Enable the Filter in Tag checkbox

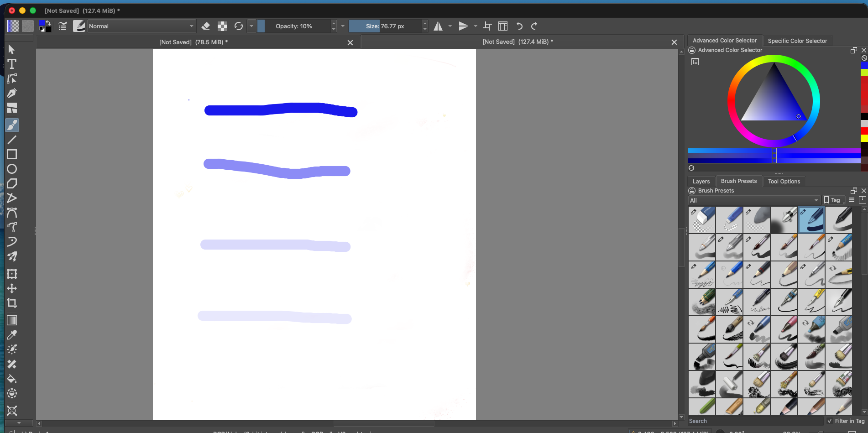point(830,421)
